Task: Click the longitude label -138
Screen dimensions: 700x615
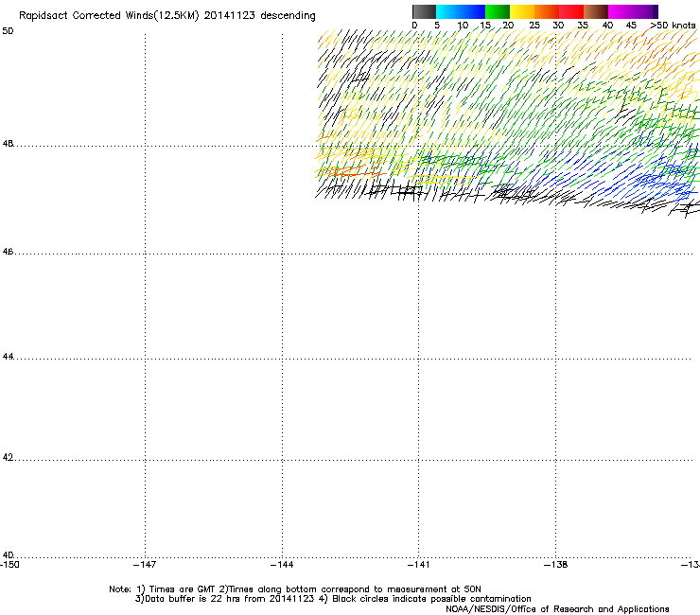Action: pos(556,565)
